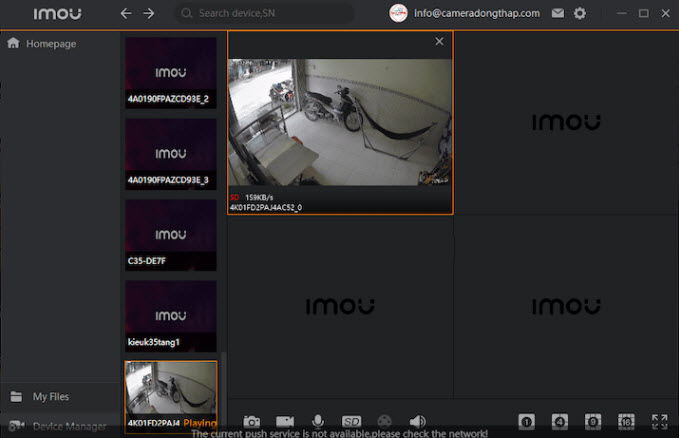Enter fullscreen mode
This screenshot has height=438, width=679.
(x=659, y=422)
